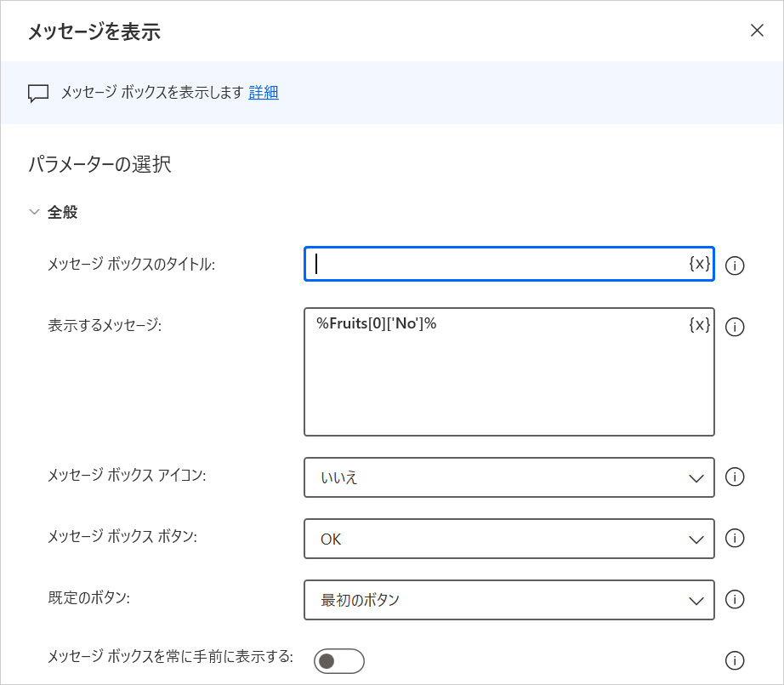Open メッセージ ボックス ボタン dropdown showing OK
The width and height of the screenshot is (784, 685).
[x=508, y=539]
